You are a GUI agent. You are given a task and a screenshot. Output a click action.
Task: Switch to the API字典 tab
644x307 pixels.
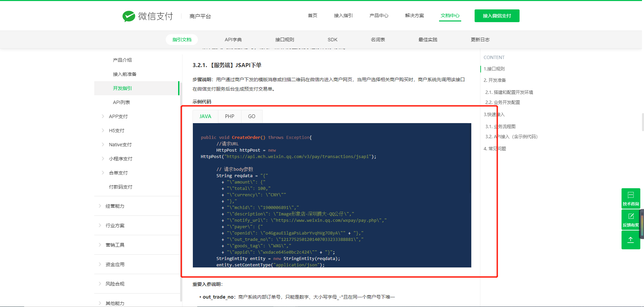233,40
